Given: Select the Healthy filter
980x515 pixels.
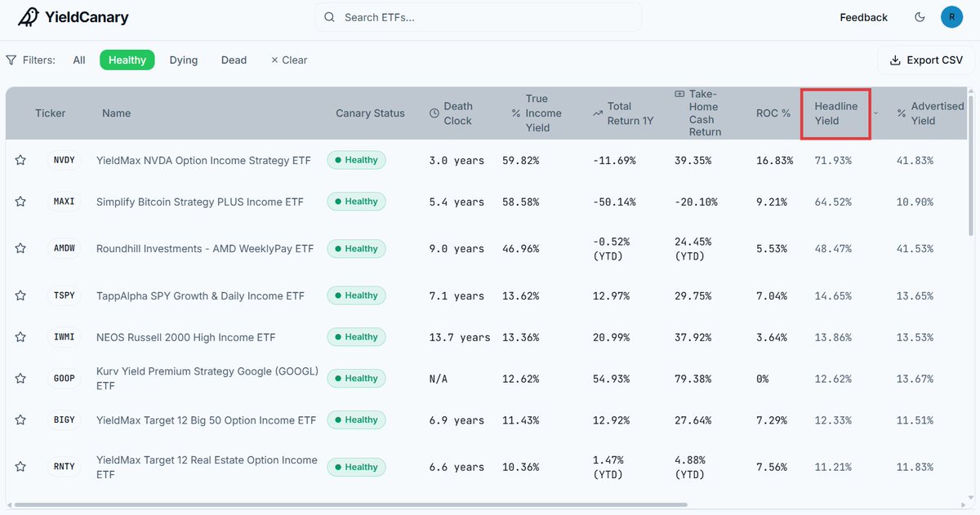Looking at the screenshot, I should 127,60.
